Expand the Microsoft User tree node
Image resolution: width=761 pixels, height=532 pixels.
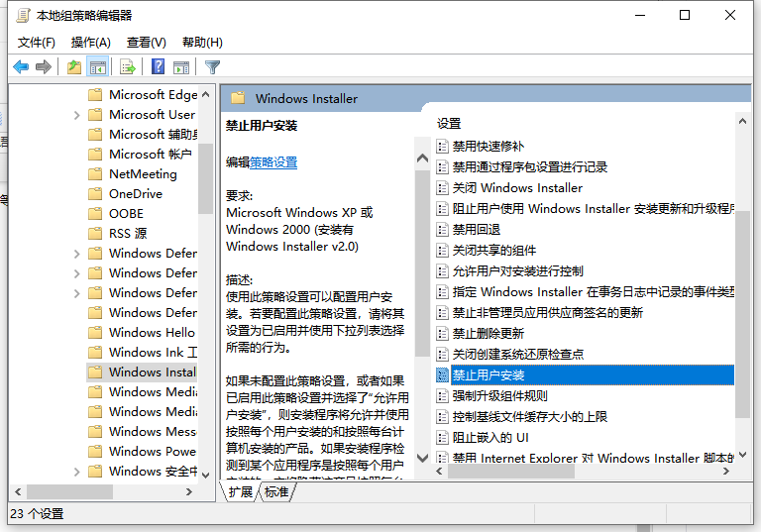tap(77, 115)
